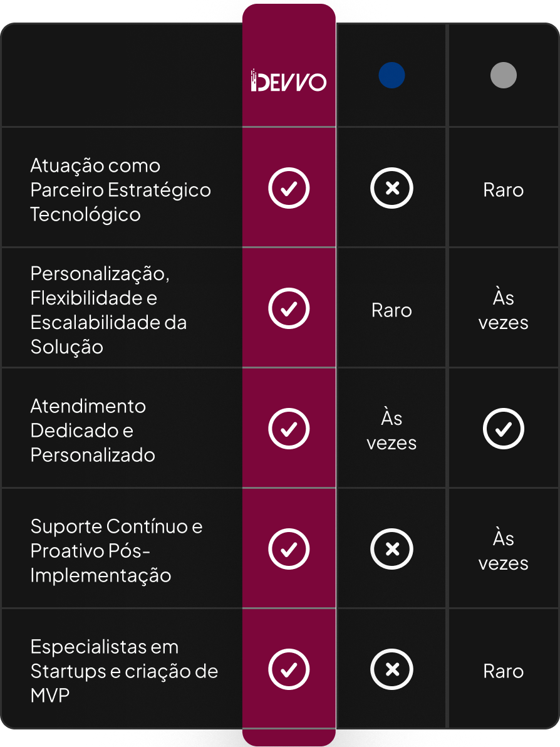Click the blue circle in the header
This screenshot has width=560, height=747.
coord(391,75)
